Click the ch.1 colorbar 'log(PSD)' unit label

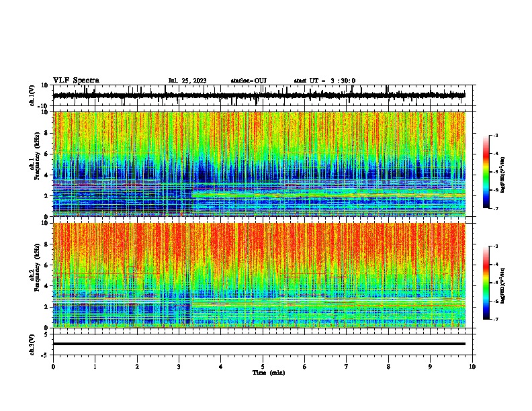tap(503, 175)
